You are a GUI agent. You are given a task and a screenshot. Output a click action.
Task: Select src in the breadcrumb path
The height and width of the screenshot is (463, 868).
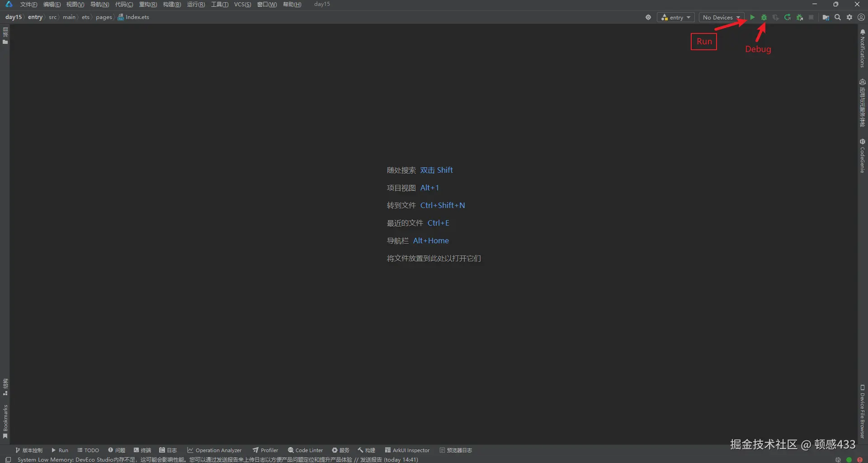(53, 17)
